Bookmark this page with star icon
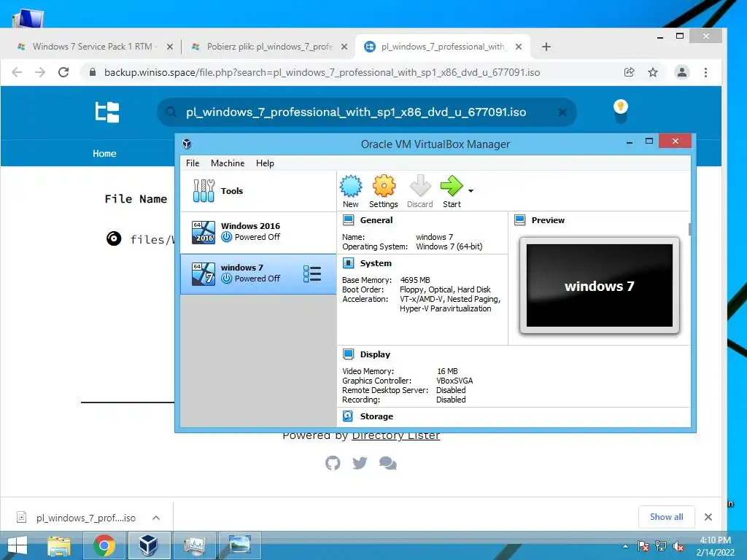Viewport: 747px width, 560px height. [x=653, y=72]
